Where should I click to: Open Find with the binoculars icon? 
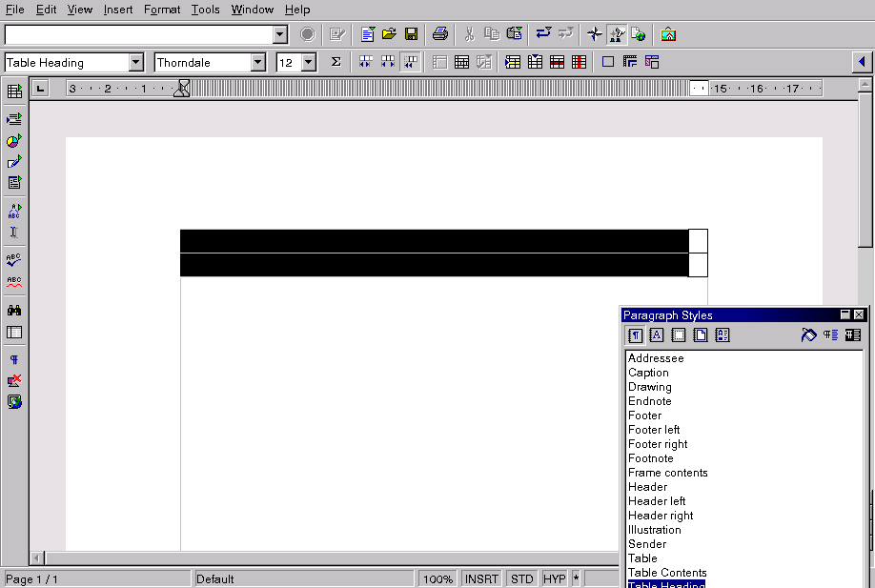14,310
